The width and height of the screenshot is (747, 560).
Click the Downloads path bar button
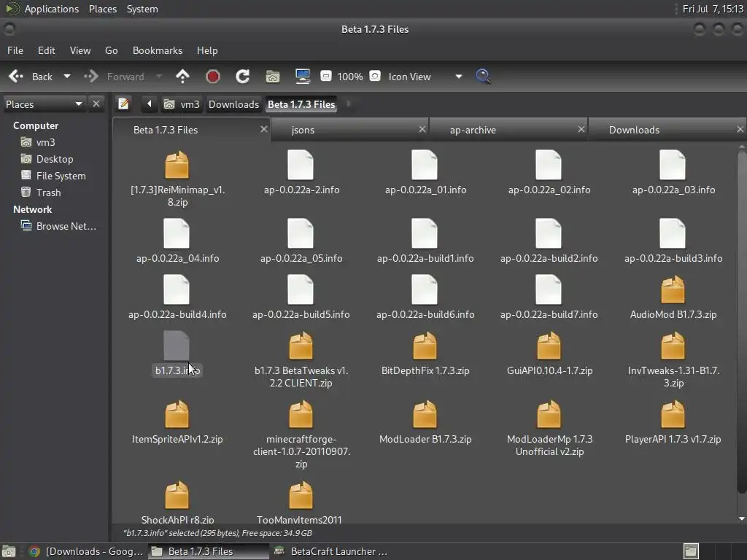point(233,104)
